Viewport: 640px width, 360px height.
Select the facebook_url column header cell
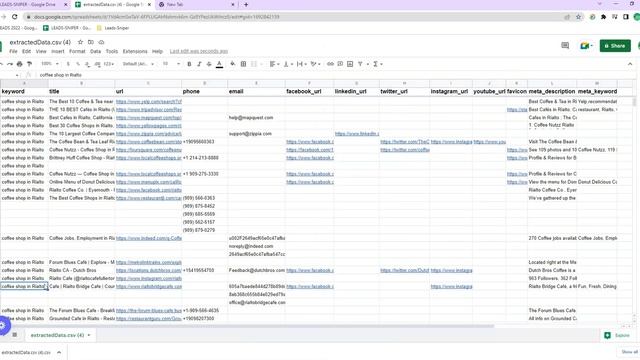309,91
